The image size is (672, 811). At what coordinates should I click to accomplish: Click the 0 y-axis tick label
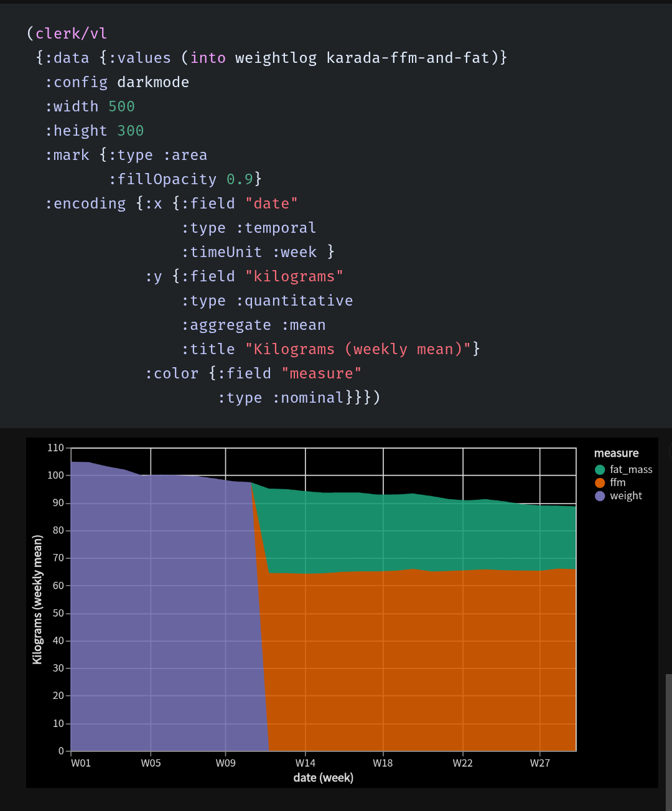[61, 751]
